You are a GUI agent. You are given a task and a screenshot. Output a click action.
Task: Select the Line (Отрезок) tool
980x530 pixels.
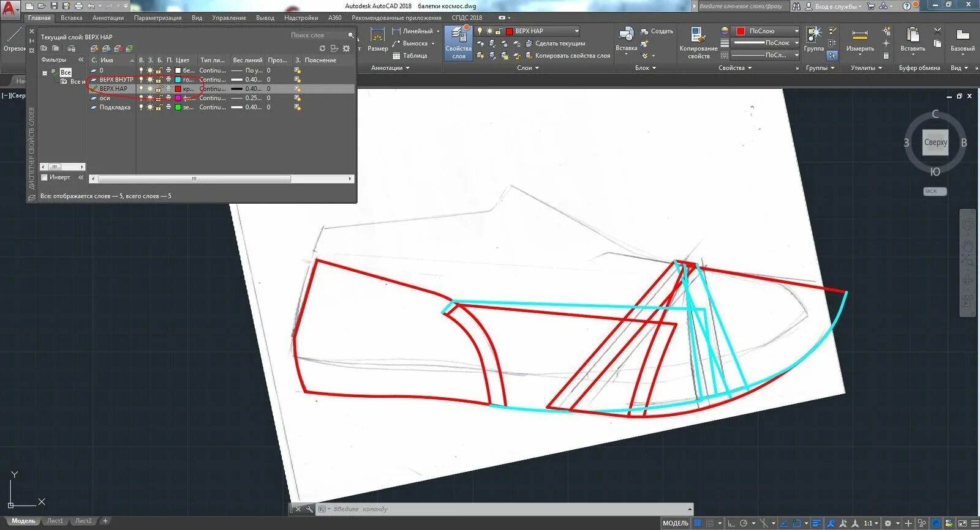[x=13, y=39]
